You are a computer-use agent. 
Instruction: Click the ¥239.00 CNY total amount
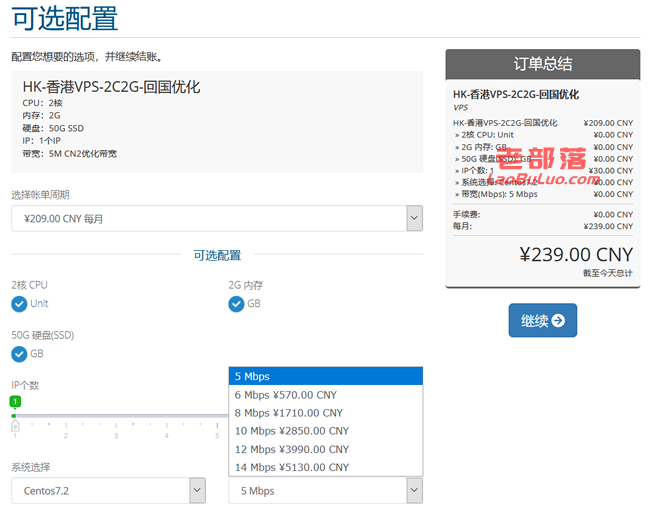click(x=576, y=255)
